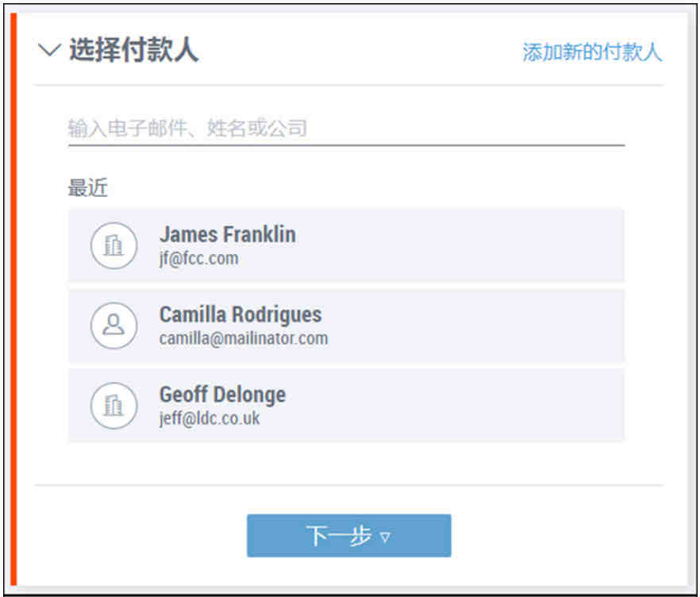Viewport: 700px width, 597px height.
Task: Collapse the 选择付款人 section chevron
Action: tap(49, 49)
